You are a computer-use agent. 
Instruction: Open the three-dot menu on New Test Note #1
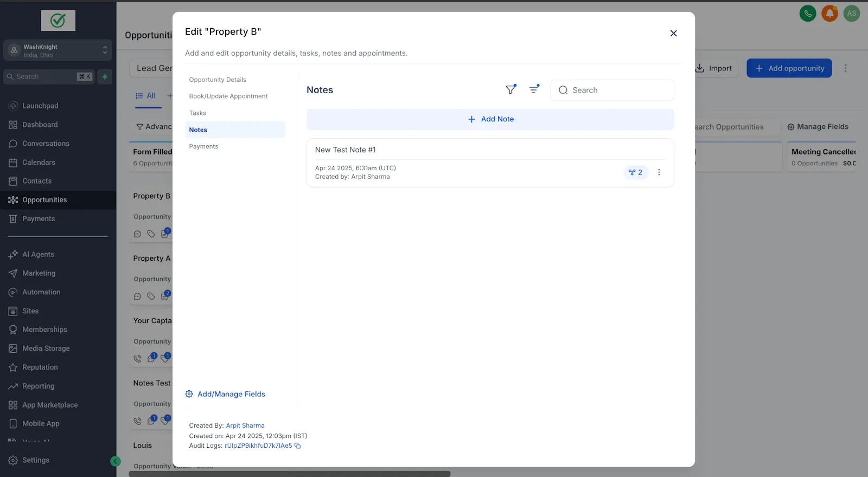coord(659,172)
